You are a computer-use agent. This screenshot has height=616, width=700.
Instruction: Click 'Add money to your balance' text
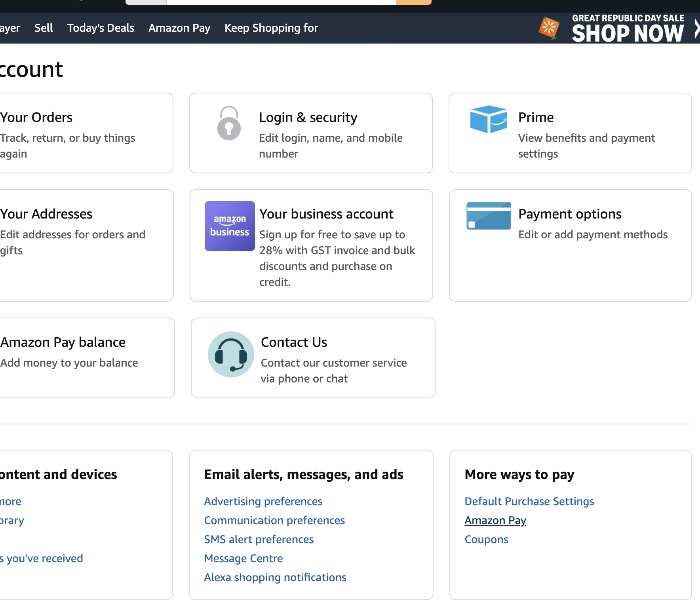pyautogui.click(x=69, y=363)
